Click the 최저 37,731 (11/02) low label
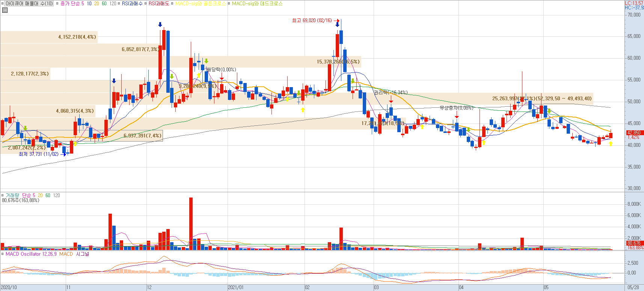644x291 pixels. tap(39, 154)
